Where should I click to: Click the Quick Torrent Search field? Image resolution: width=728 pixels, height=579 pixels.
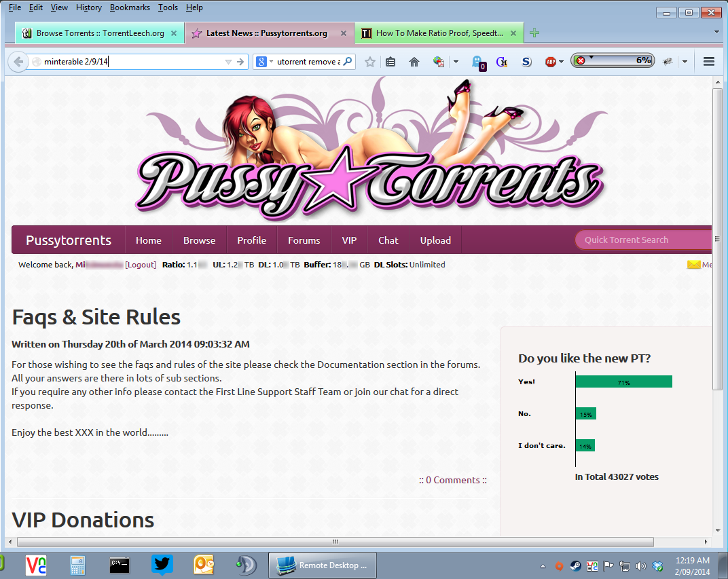tap(643, 240)
